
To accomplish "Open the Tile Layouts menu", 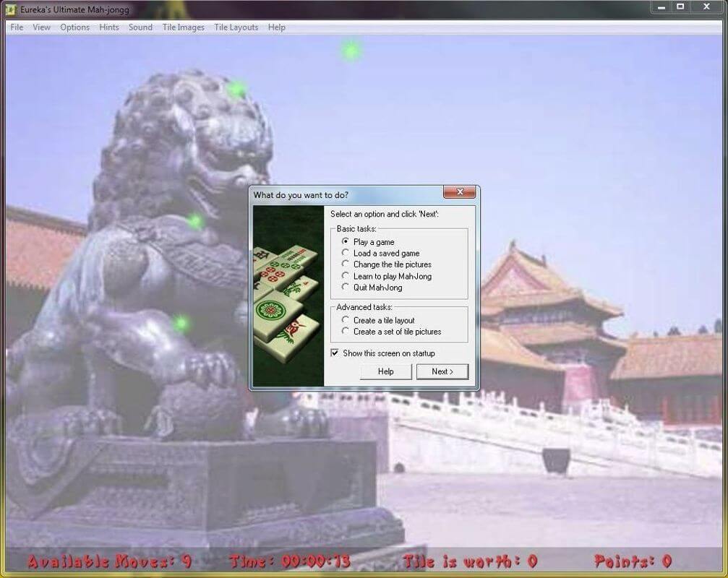I will [236, 27].
